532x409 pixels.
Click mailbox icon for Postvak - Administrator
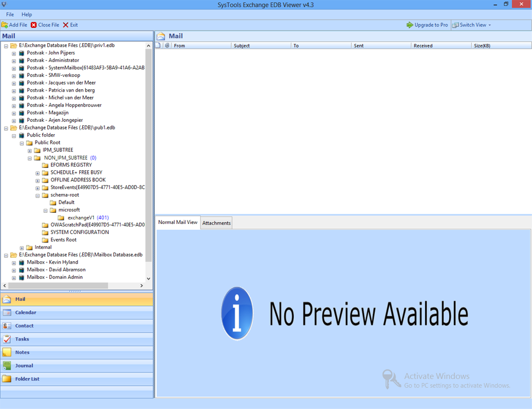pos(22,60)
